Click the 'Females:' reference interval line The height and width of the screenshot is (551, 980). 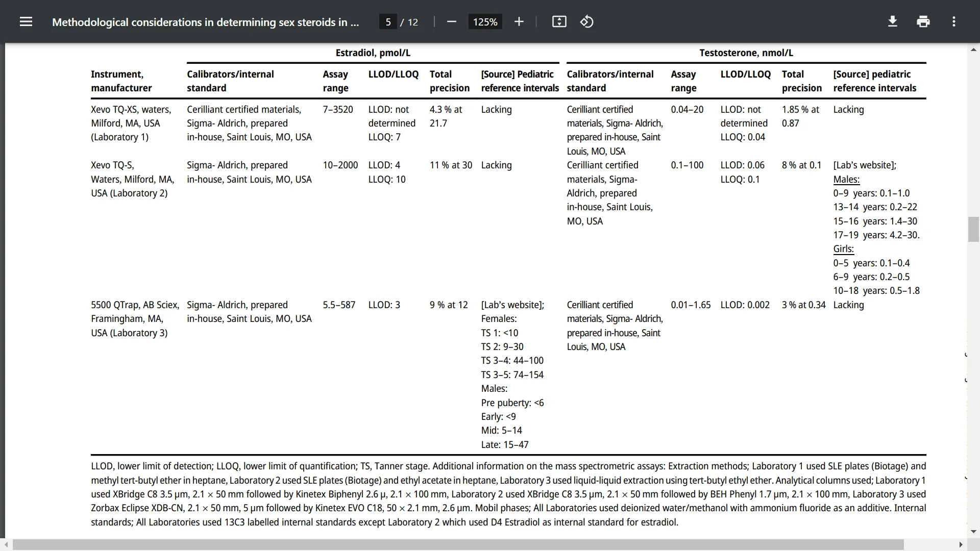(x=499, y=318)
